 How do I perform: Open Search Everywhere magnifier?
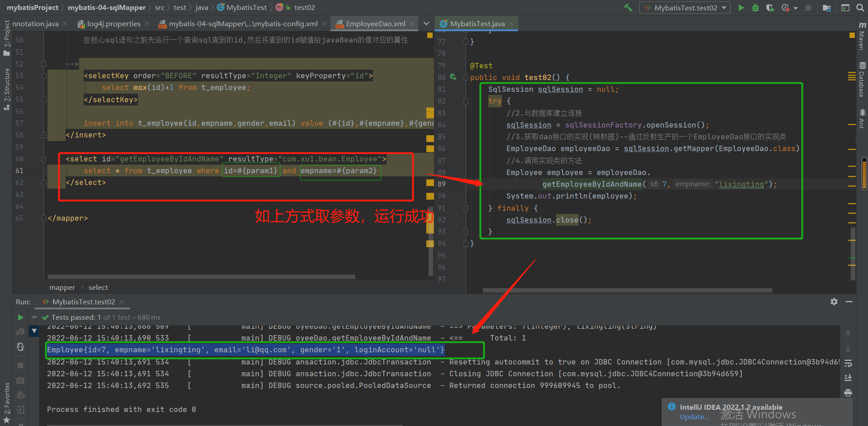[860, 8]
